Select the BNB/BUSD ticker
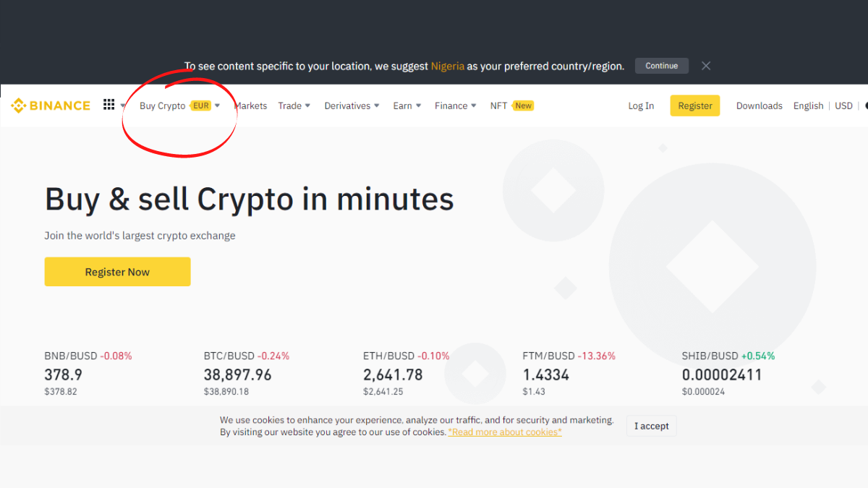This screenshot has width=868, height=488. [x=88, y=356]
